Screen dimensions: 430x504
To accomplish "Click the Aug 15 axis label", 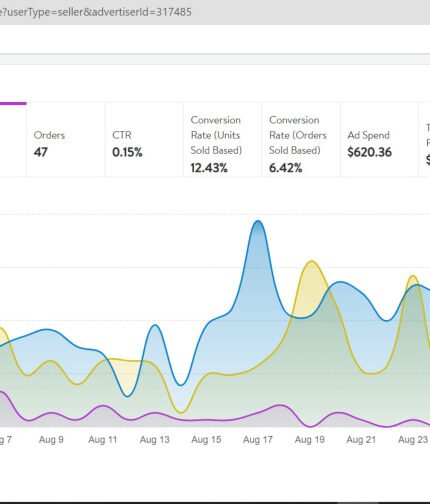I will [206, 440].
